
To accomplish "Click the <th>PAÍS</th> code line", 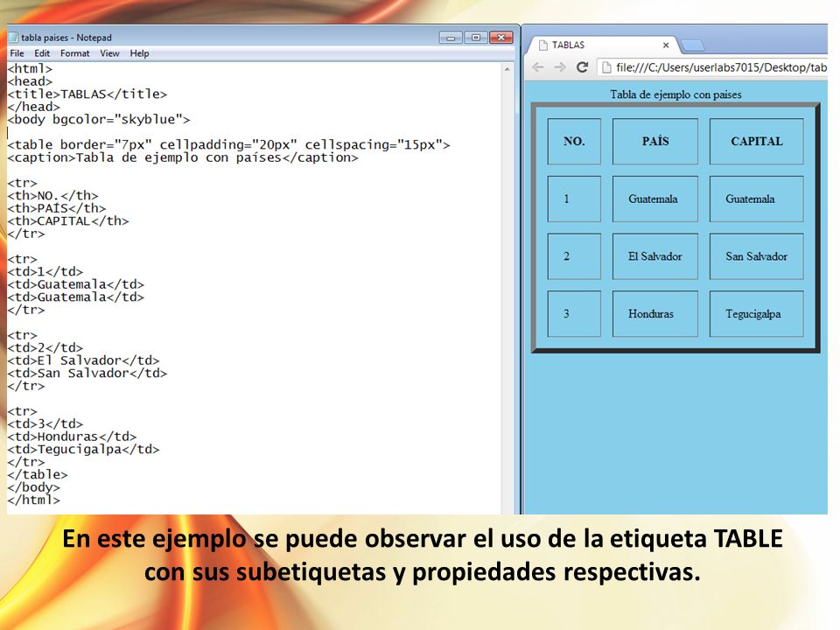I will [57, 208].
